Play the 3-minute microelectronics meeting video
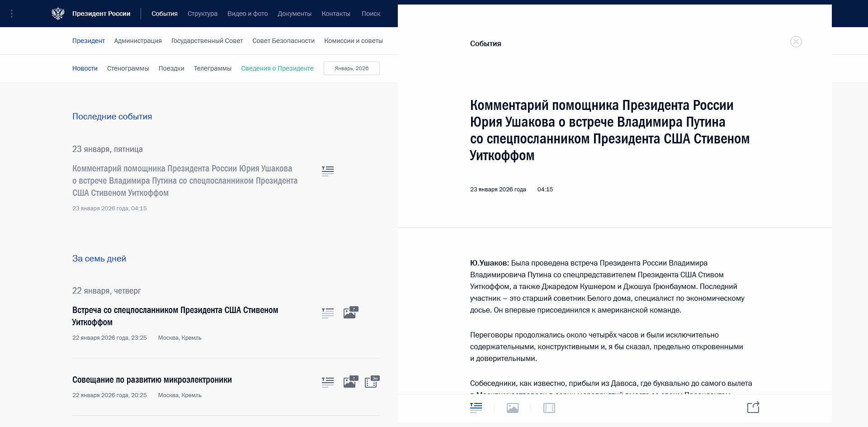 point(372,382)
